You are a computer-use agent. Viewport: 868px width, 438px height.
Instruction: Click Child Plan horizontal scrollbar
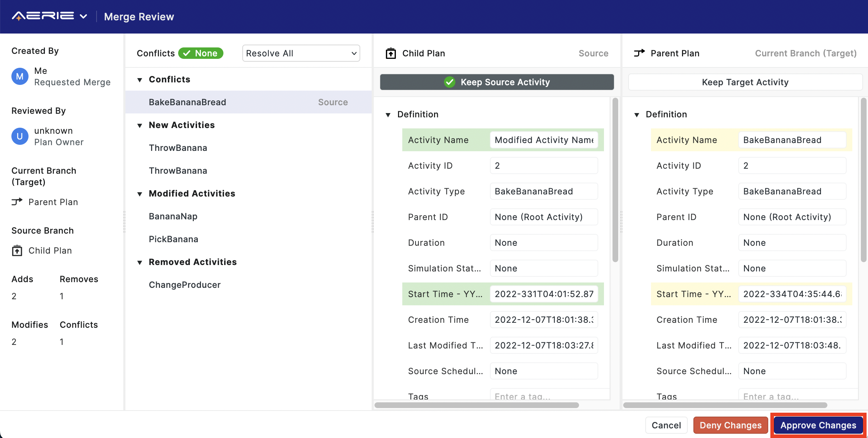pyautogui.click(x=476, y=405)
